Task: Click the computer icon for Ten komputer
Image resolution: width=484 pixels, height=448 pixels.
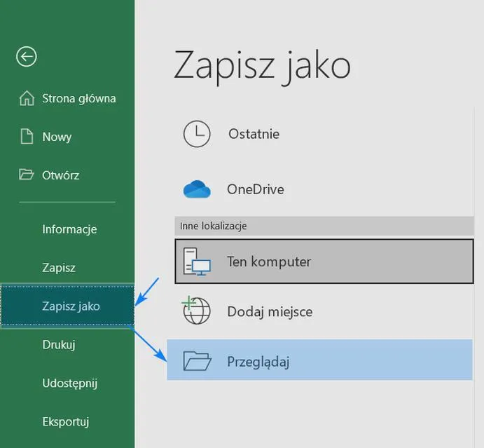Action: [197, 262]
